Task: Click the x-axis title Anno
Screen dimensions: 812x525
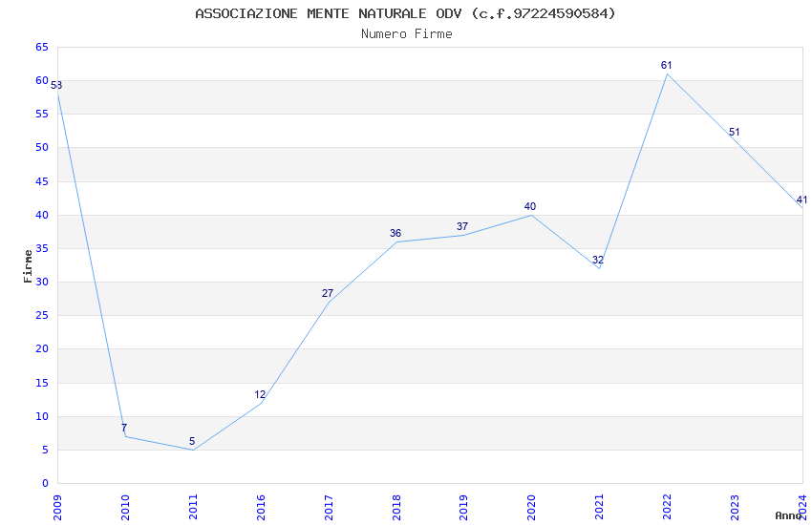Action: click(x=788, y=515)
